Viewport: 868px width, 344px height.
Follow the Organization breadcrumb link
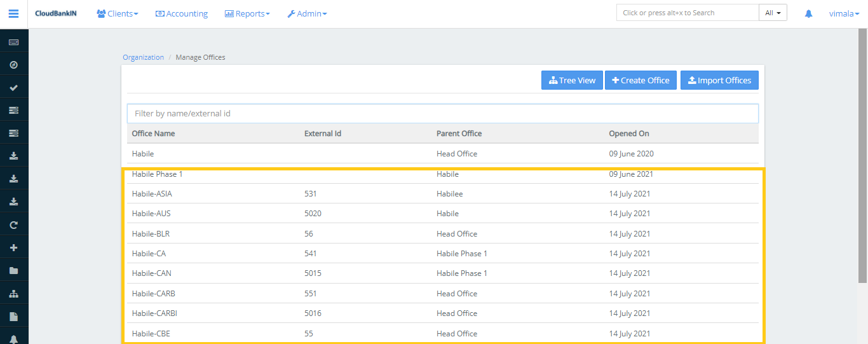(143, 57)
